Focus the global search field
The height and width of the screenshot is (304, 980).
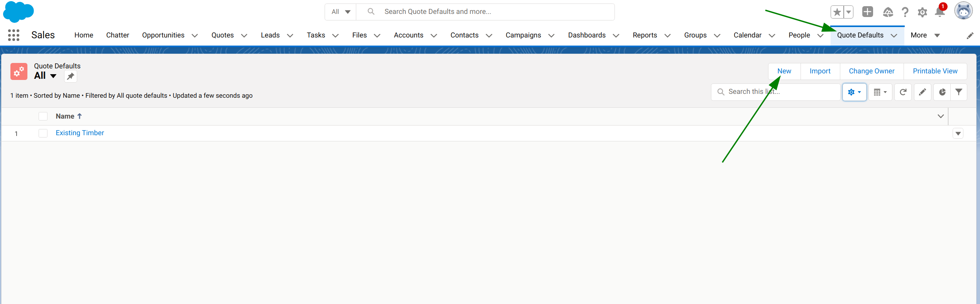pyautogui.click(x=485, y=12)
